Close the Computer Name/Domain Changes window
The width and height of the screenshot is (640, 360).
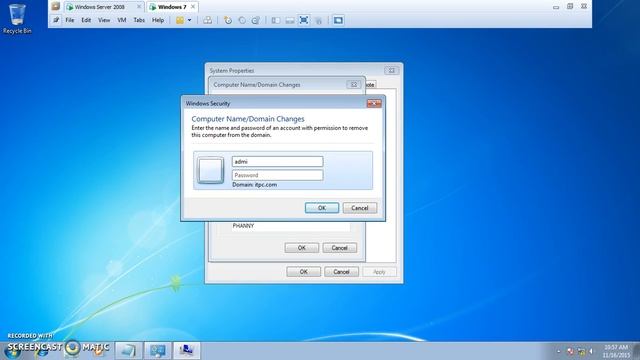click(353, 84)
